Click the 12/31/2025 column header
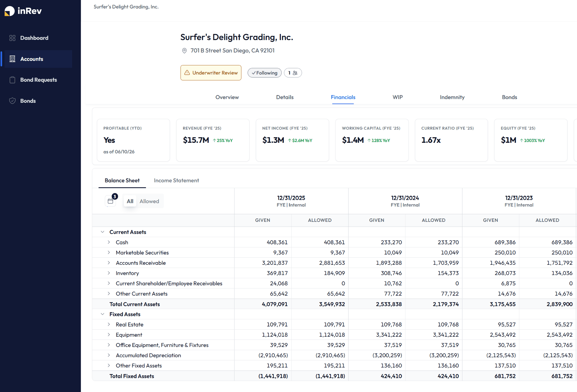This screenshot has width=577, height=392. pyautogui.click(x=291, y=201)
